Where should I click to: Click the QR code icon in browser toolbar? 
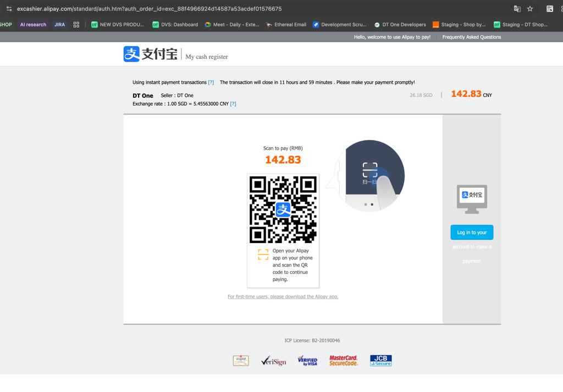click(x=550, y=9)
